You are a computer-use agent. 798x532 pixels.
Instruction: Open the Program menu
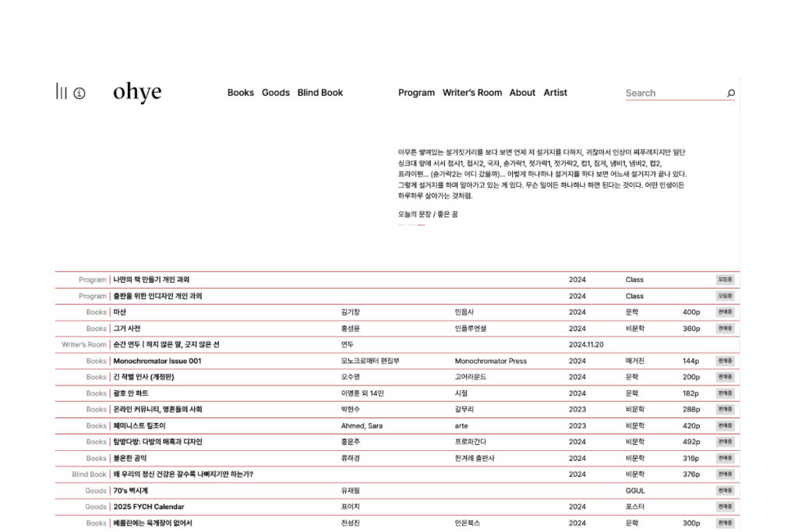pos(416,93)
